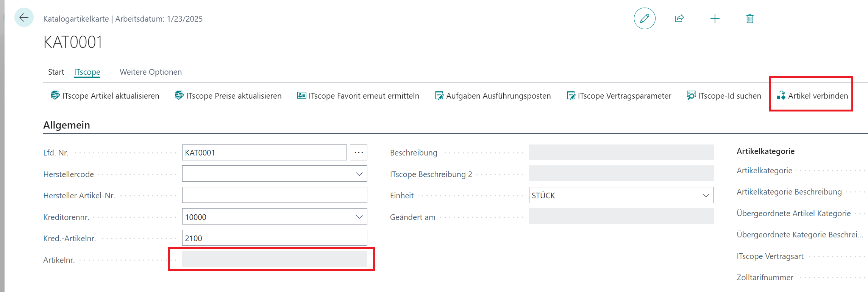This screenshot has width=868, height=292.
Task: Expand the Herstellercode dropdown
Action: coord(359,174)
